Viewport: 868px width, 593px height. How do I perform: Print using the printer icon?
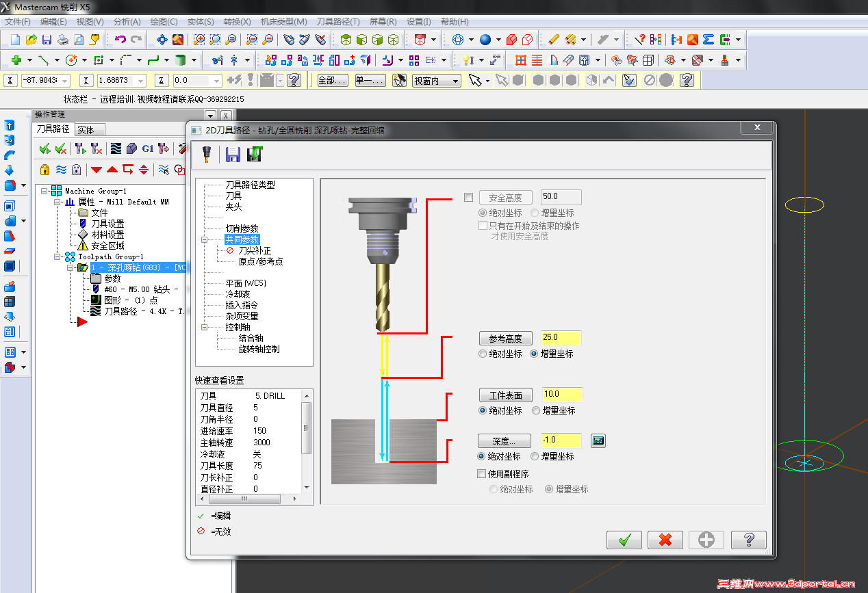(x=63, y=40)
